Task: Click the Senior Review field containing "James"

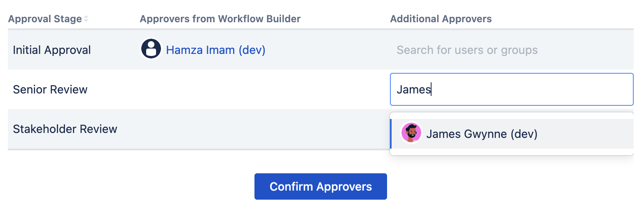Action: pyautogui.click(x=511, y=89)
